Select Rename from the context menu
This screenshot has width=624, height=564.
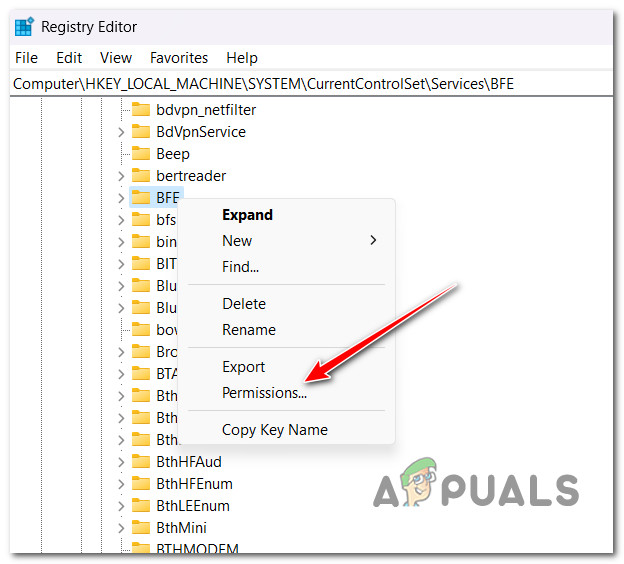[x=287, y=330]
